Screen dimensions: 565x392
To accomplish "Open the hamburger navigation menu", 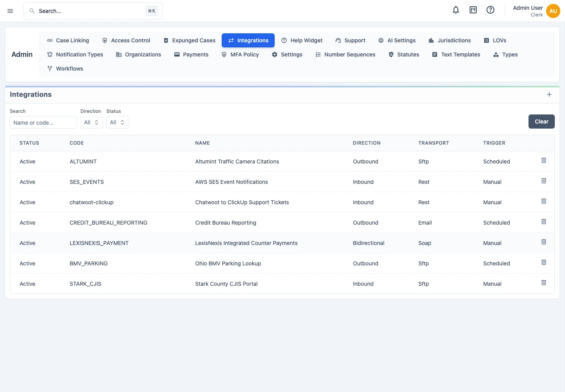I will [x=10, y=11].
